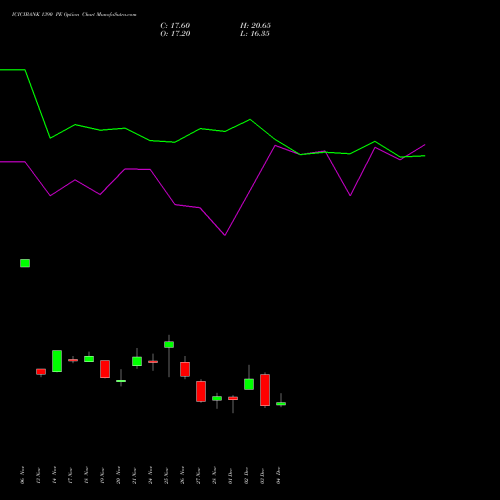500x500 pixels.
Task: Click the 13 Nov date label
Action: pos(38,475)
